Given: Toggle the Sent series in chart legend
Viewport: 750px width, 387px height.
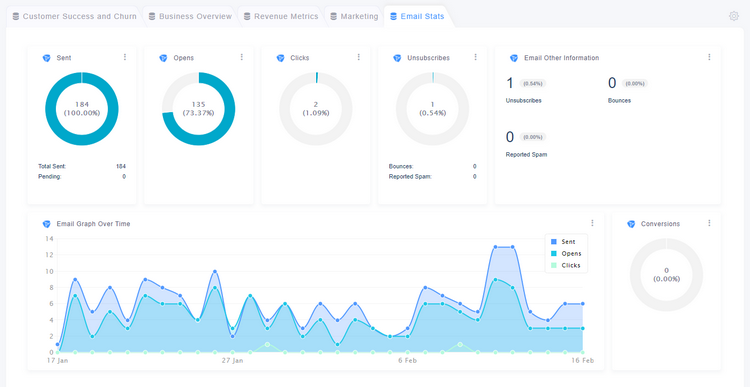Looking at the screenshot, I should [563, 242].
